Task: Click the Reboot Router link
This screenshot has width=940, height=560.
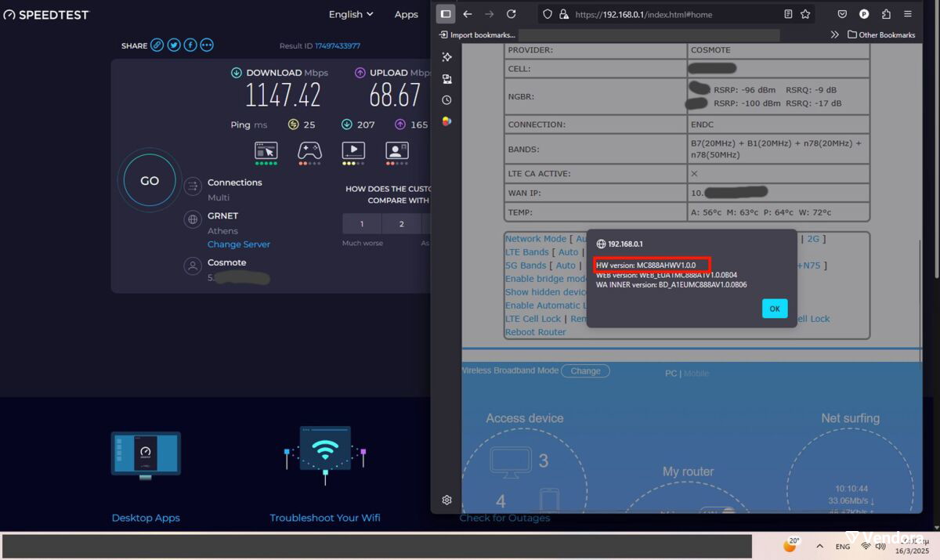Action: (536, 332)
